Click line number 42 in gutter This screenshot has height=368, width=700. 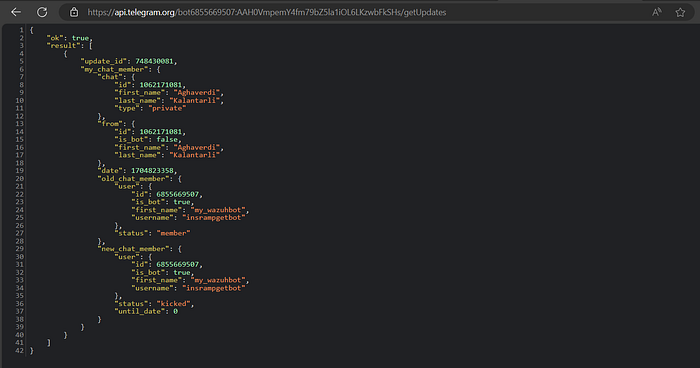click(19, 351)
